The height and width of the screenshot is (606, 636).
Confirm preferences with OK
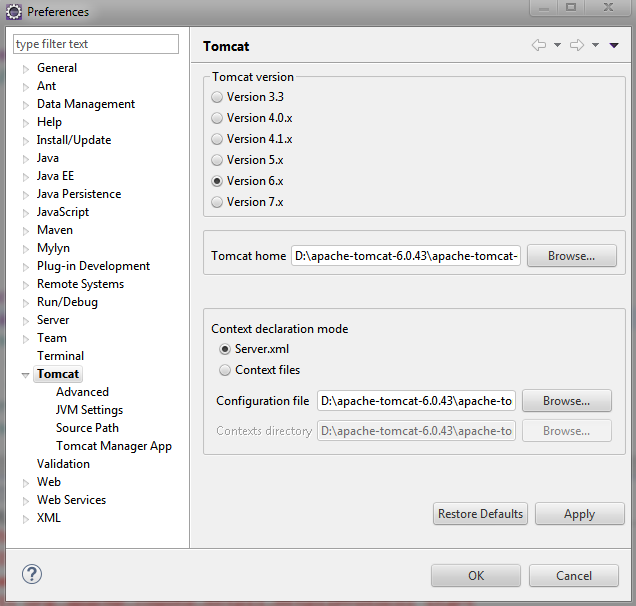(x=476, y=576)
